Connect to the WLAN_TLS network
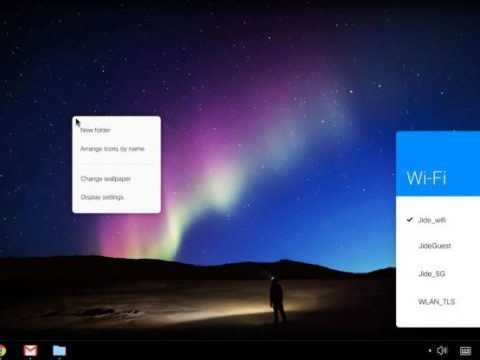This screenshot has height=360, width=480. [x=437, y=302]
